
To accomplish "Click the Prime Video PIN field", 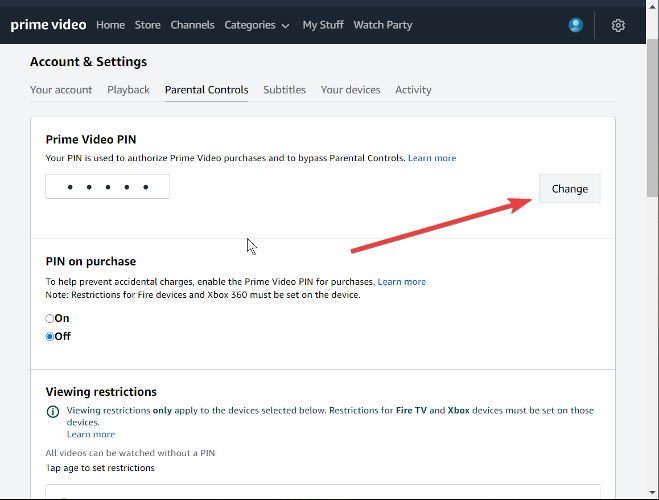I will click(108, 187).
